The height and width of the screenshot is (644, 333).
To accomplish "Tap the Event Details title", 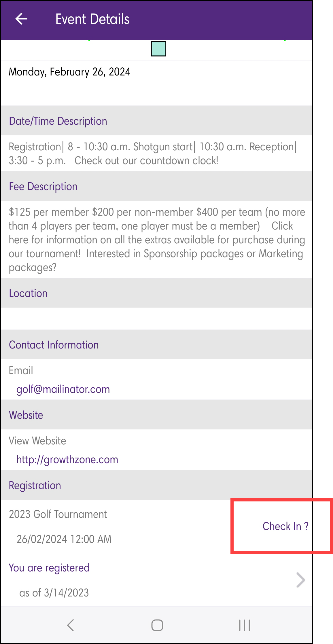I will [x=92, y=19].
